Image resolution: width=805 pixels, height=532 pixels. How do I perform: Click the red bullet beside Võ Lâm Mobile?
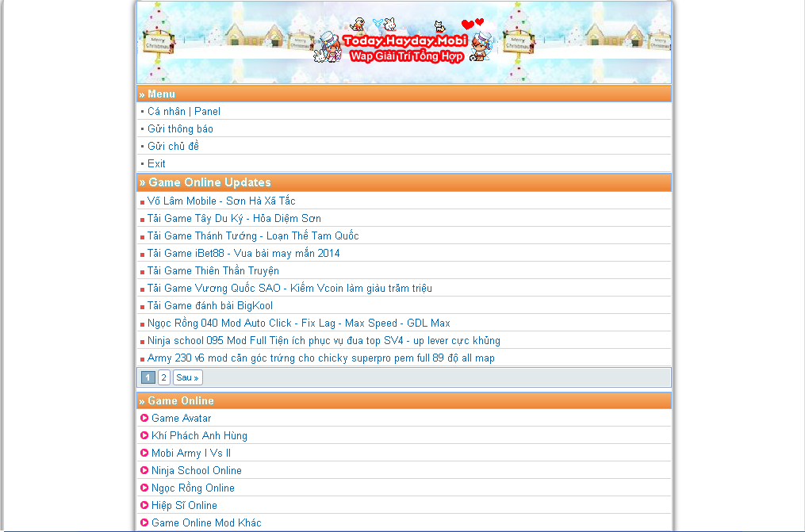pyautogui.click(x=143, y=202)
